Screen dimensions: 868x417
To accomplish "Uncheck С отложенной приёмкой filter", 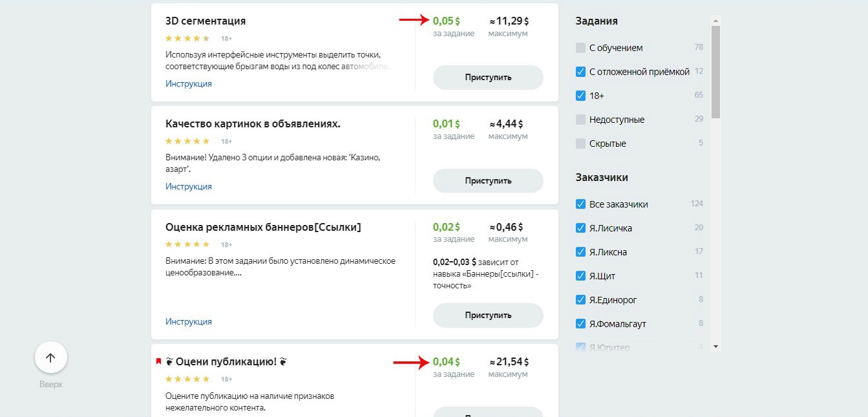I will pos(580,72).
